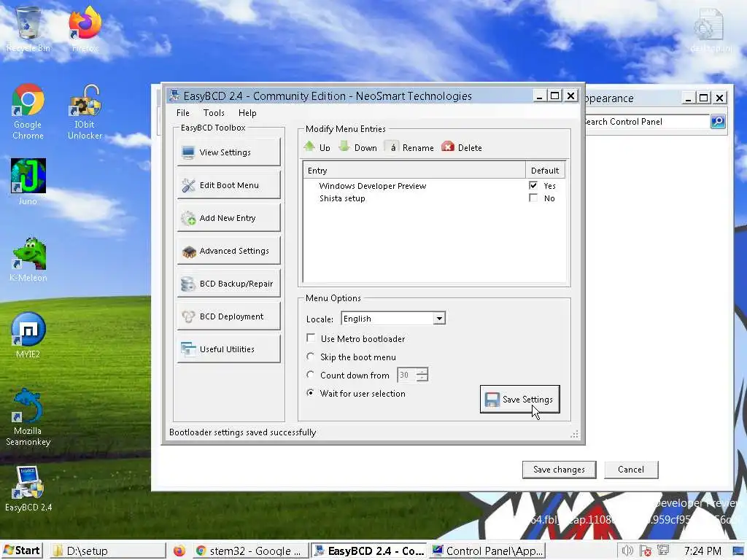Open the Locale dropdown
The width and height of the screenshot is (747, 560).
point(439,318)
